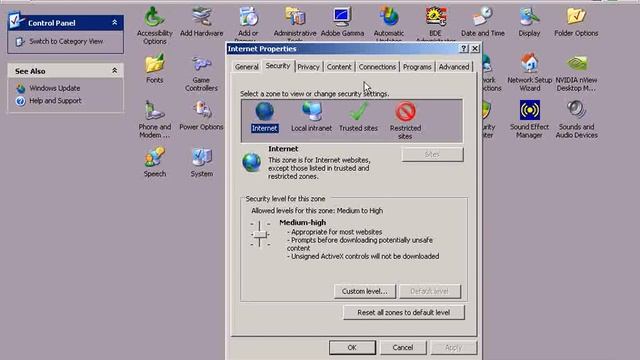Open the Fonts folder icon
The image size is (640, 360).
click(154, 69)
